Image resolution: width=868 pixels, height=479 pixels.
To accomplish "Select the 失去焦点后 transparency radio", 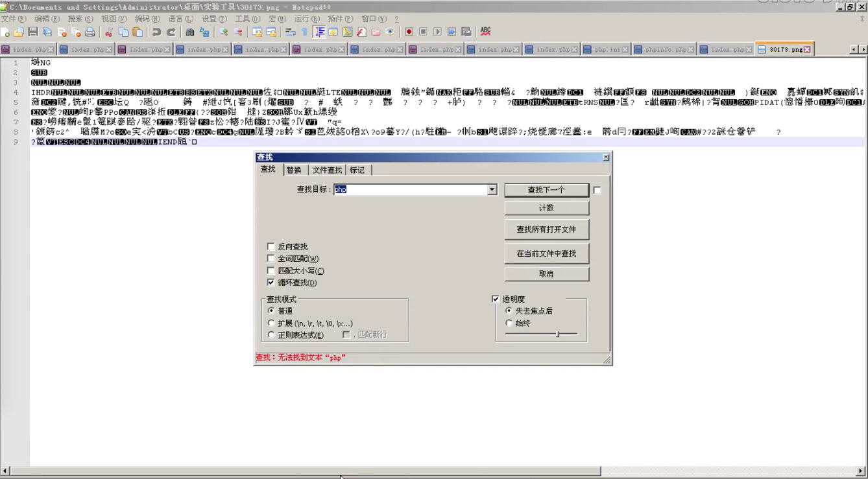I will pos(509,311).
